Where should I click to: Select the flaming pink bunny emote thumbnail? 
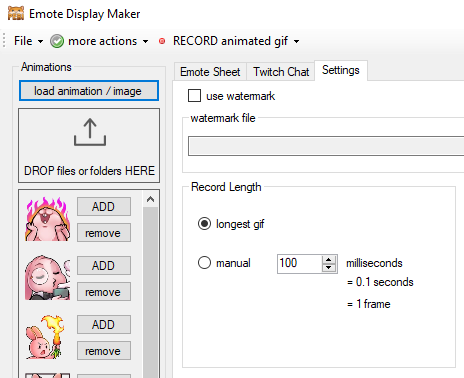pyautogui.click(x=48, y=219)
